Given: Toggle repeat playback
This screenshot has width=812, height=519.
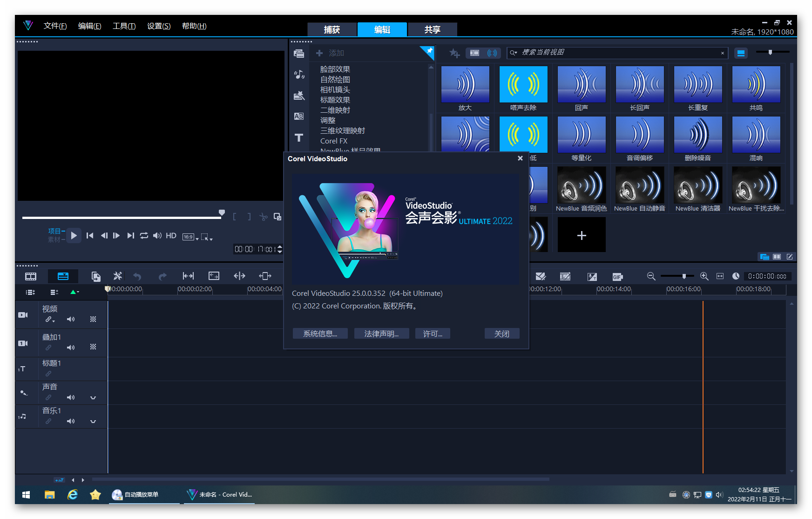Looking at the screenshot, I should [144, 236].
